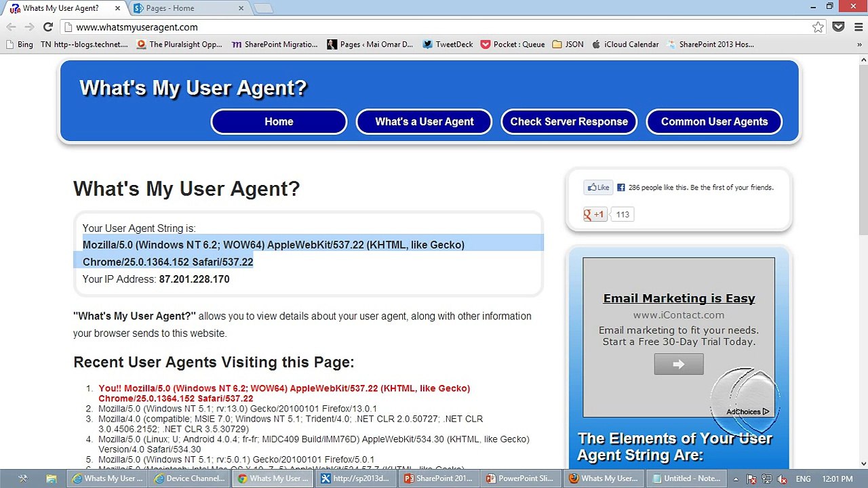Click the 'Firefox/13.0.1' user agent entry
This screenshot has width=868, height=488.
coord(237,409)
